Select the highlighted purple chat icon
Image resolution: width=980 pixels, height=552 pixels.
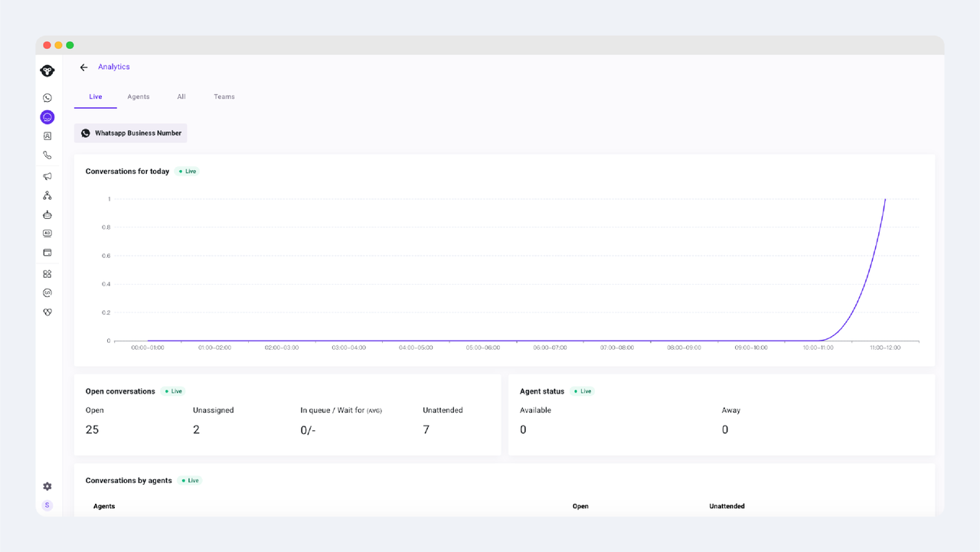(x=47, y=117)
